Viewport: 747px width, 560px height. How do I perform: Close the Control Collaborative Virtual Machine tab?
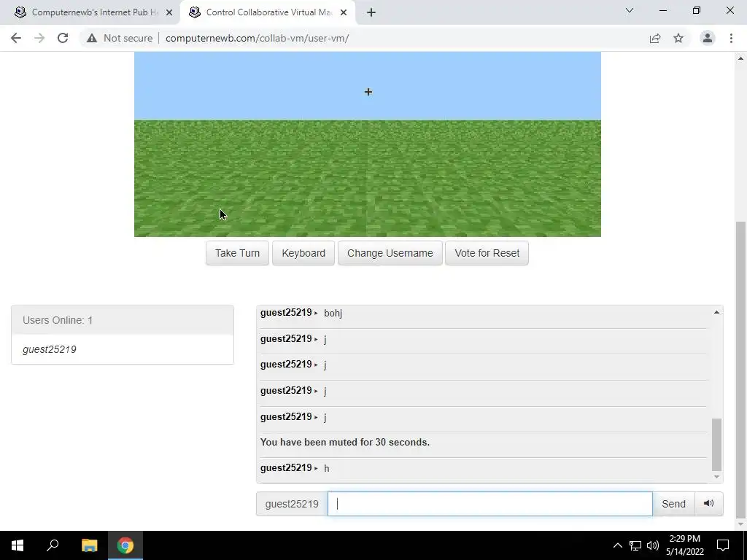(344, 13)
